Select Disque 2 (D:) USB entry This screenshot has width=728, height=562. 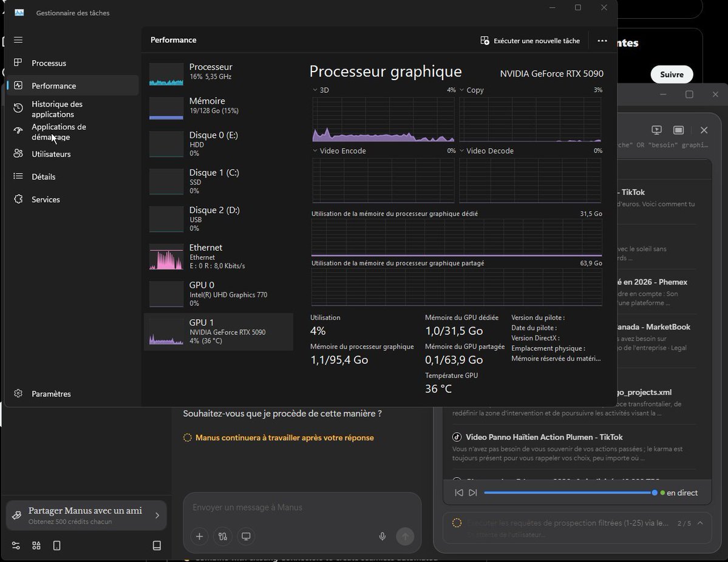(219, 219)
